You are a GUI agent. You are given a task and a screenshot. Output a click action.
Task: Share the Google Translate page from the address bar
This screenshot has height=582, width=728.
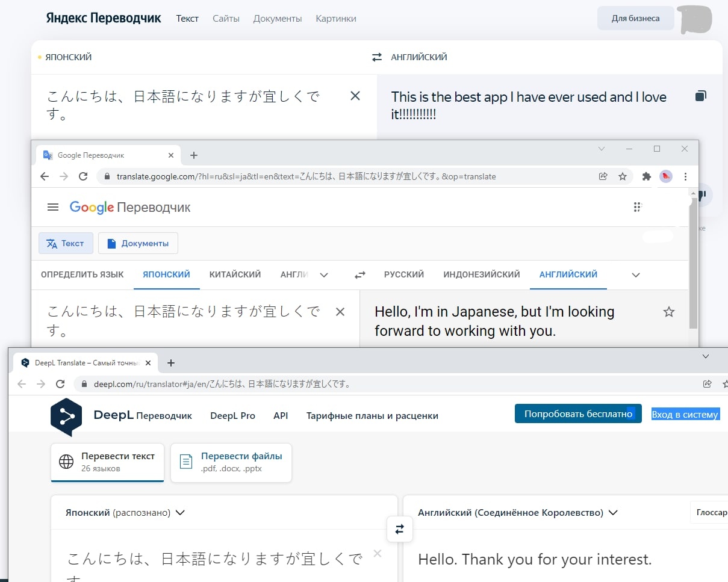click(603, 176)
